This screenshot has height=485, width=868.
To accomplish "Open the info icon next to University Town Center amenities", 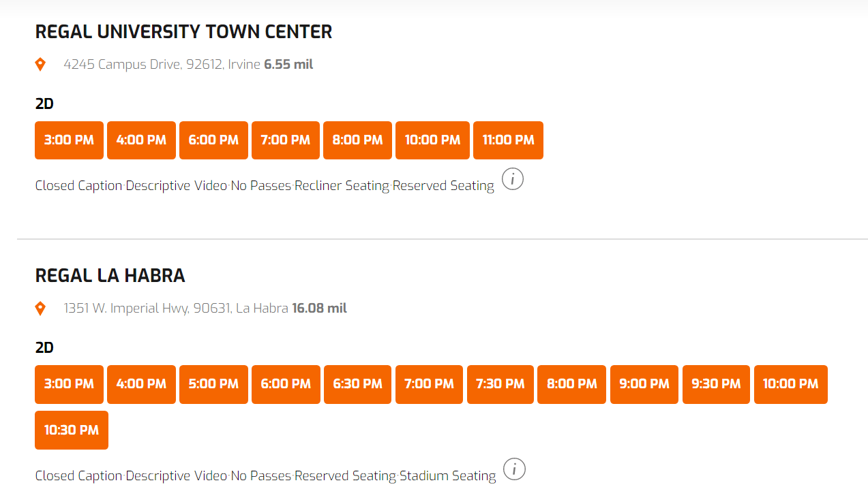I will tap(512, 178).
